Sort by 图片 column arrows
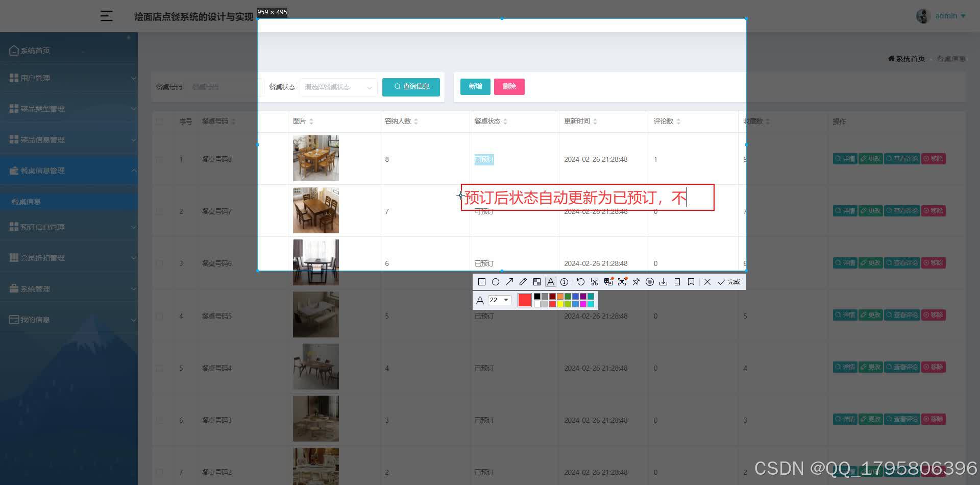Screen dimensions: 980x485 311,122
